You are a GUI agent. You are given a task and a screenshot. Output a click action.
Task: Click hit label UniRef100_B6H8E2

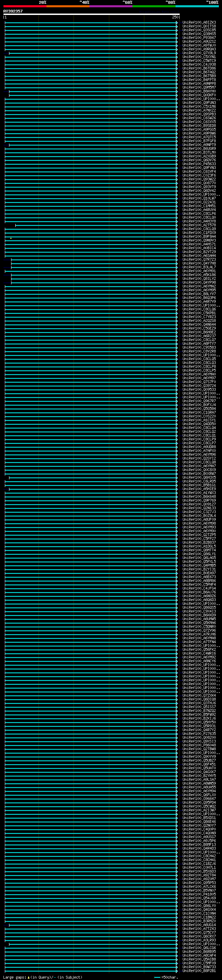coord(199,332)
